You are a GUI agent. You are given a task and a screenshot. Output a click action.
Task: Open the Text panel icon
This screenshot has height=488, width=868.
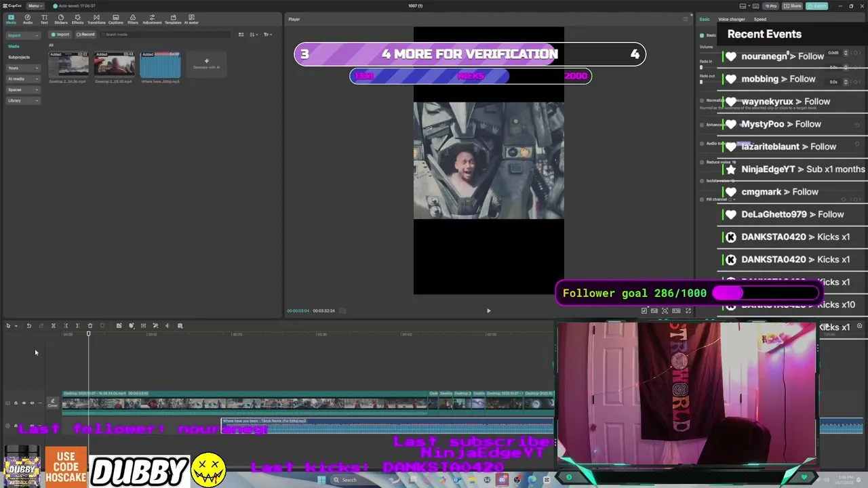[x=44, y=19]
